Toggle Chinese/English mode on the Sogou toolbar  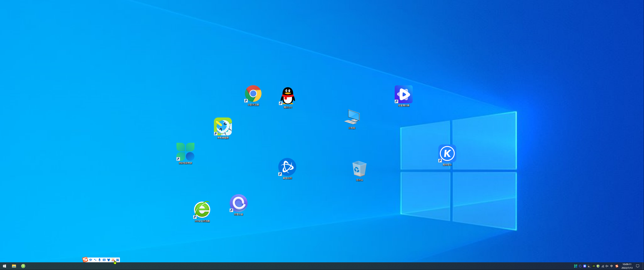click(x=91, y=260)
